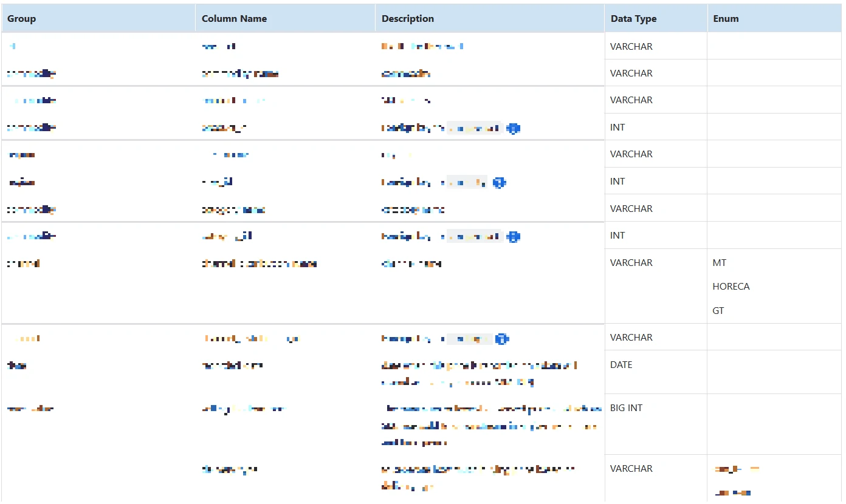
Task: Select the Description column header
Action: click(x=408, y=19)
